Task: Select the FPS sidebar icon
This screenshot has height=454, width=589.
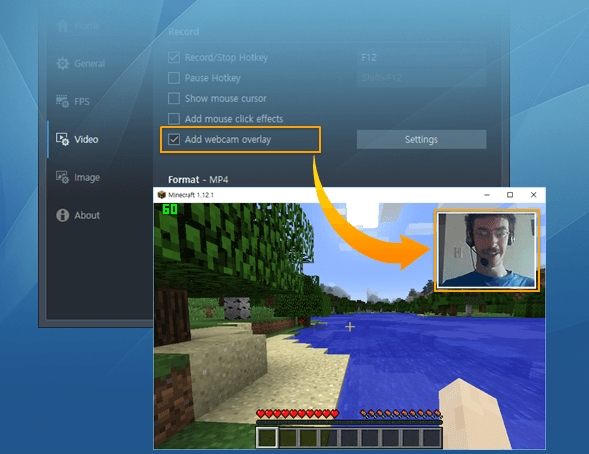Action: point(62,101)
